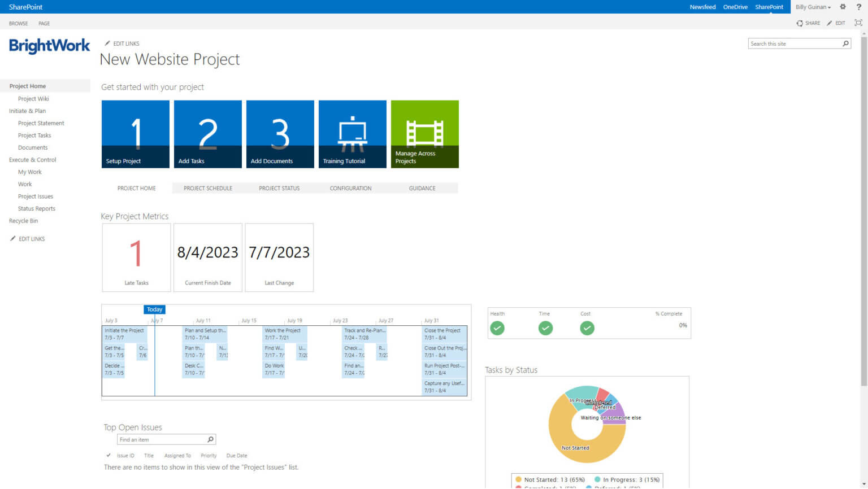The image size is (868, 489).
Task: Click the checkmark column header in issues list
Action: 109,455
